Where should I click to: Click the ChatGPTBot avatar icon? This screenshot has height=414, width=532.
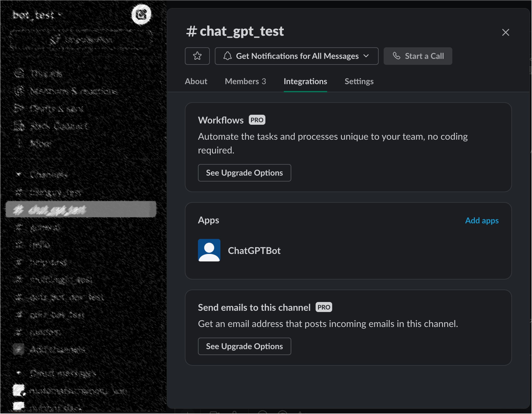coord(209,250)
